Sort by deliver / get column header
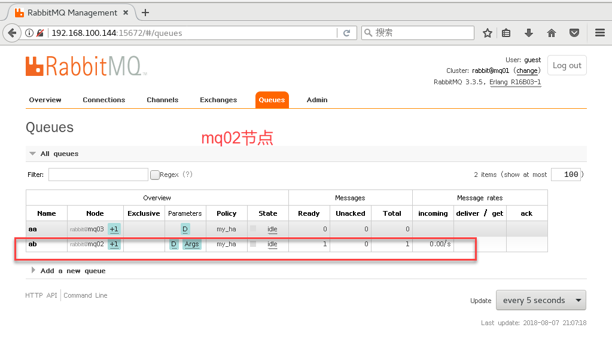This screenshot has height=364, width=612. click(480, 213)
